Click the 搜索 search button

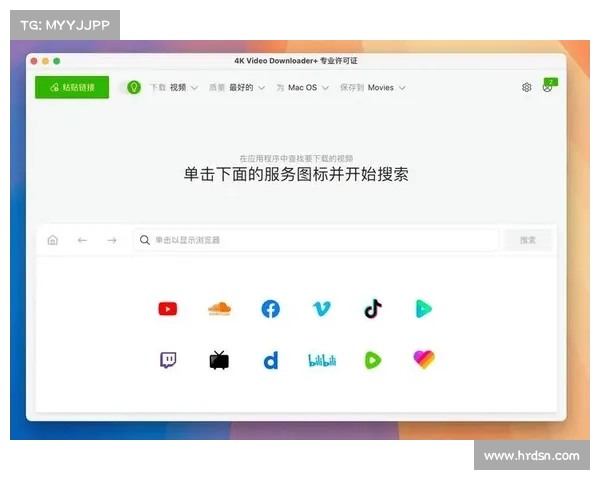click(x=528, y=240)
